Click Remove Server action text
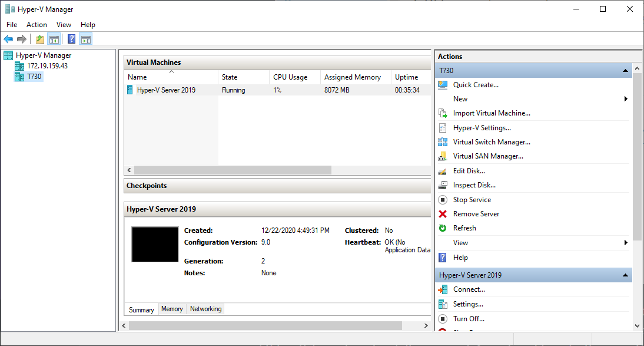The height and width of the screenshot is (346, 644). click(x=476, y=214)
